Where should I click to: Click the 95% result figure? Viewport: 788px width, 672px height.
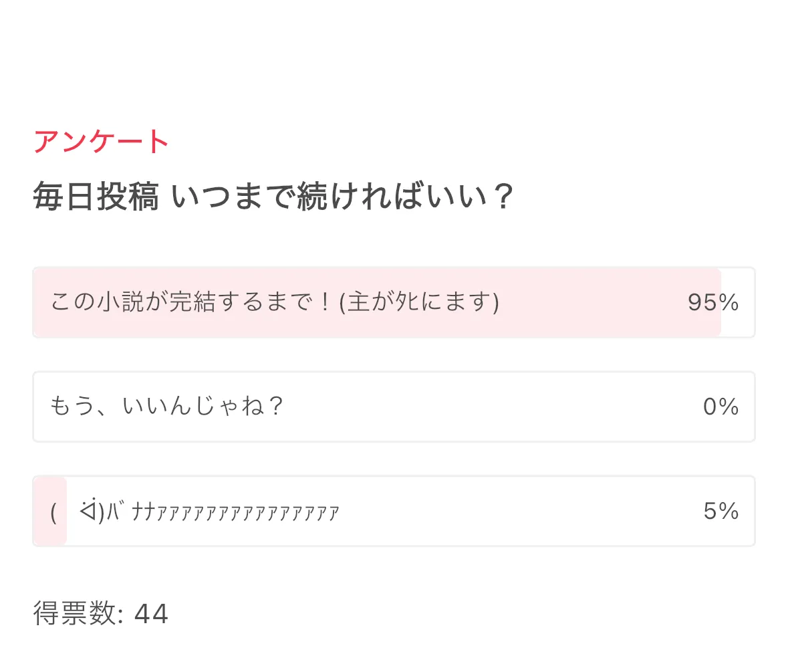[x=713, y=303]
